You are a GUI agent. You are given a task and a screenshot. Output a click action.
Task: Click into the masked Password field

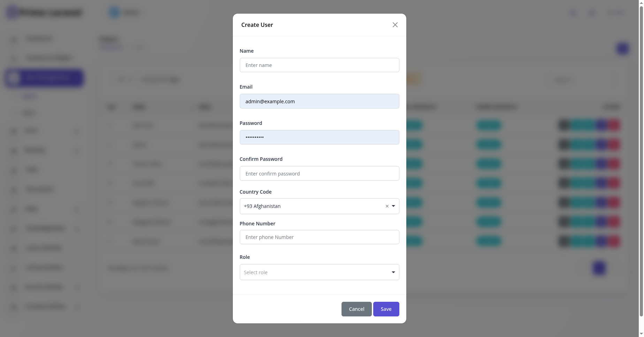(319, 137)
